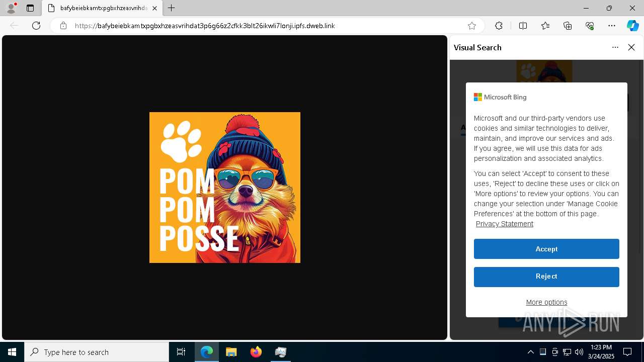
Task: Open a new tab with plus
Action: 172,8
